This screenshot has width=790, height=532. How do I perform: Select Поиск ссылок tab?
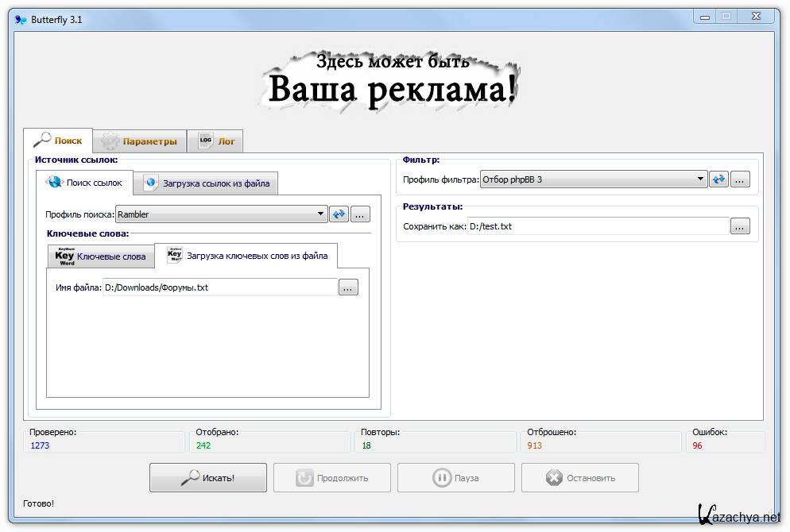tap(84, 183)
